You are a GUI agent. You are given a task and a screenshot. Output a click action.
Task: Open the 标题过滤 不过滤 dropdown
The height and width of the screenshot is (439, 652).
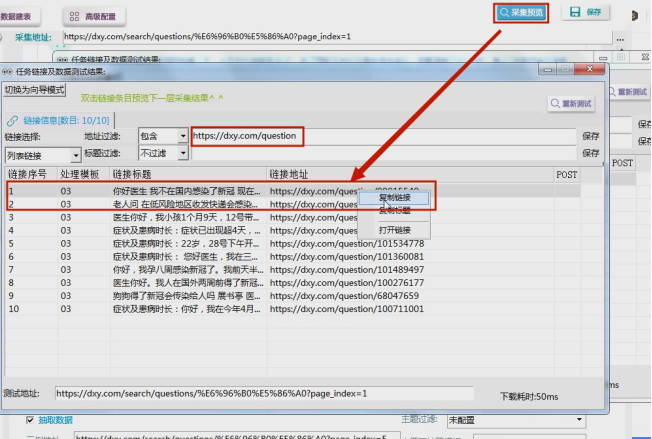163,153
